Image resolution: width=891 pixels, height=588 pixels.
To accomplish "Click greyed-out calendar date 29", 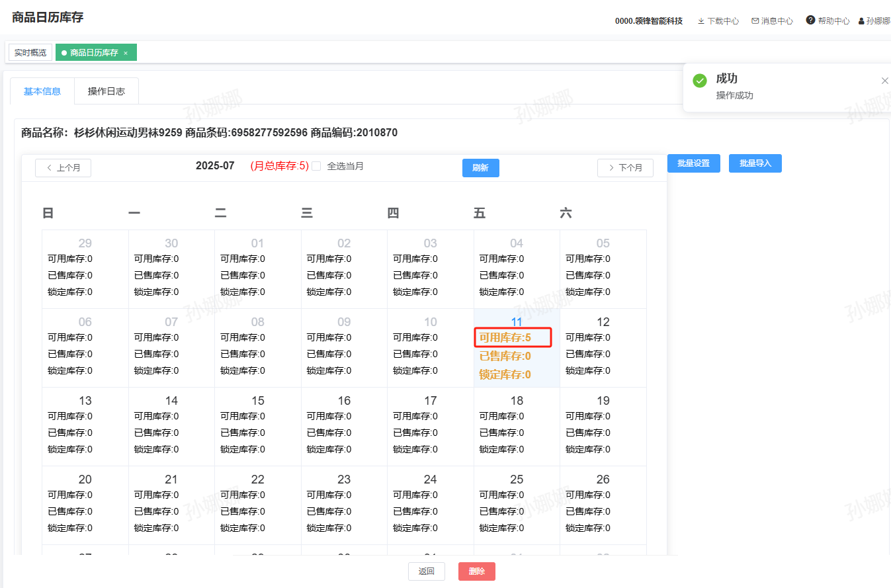I will click(x=85, y=243).
